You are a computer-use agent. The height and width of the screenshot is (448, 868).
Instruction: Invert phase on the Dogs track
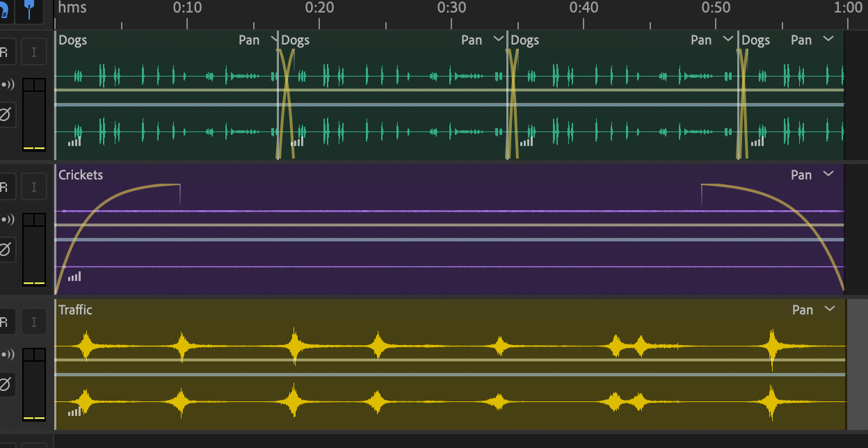[x=6, y=114]
